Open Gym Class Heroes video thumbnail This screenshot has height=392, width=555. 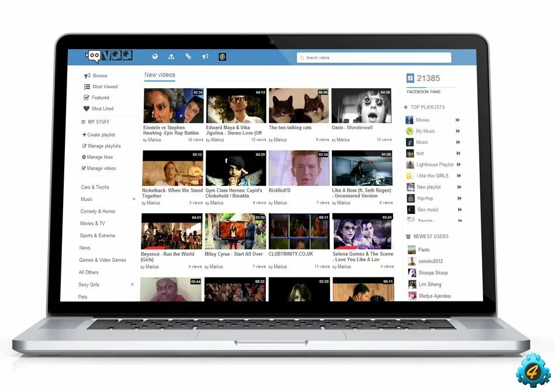(236, 168)
